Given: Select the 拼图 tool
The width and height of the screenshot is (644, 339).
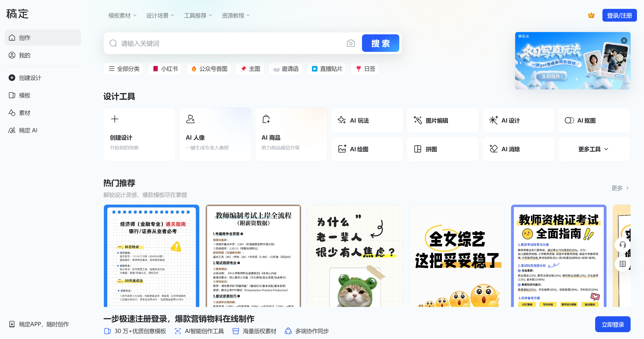Looking at the screenshot, I should tap(442, 149).
